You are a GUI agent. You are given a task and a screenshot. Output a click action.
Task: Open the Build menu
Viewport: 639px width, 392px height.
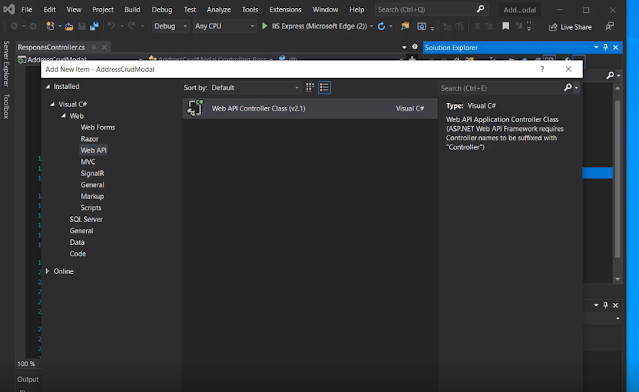coord(132,9)
